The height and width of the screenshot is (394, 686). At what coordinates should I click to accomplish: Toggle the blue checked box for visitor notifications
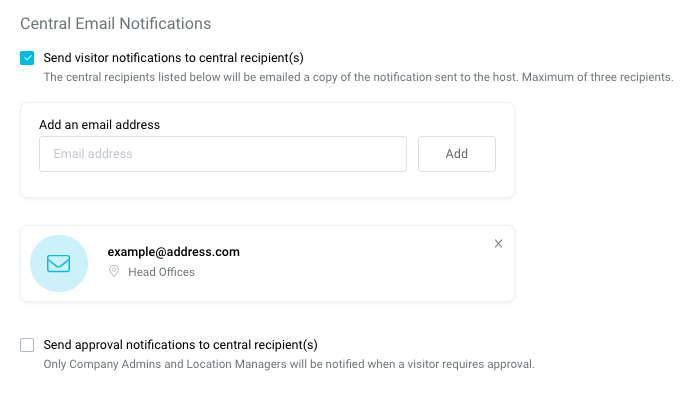click(27, 58)
